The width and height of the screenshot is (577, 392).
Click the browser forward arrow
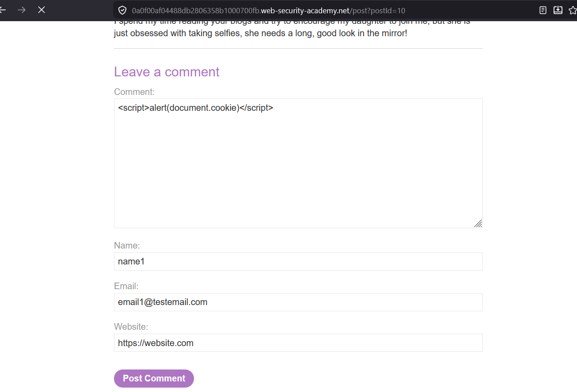(x=22, y=10)
